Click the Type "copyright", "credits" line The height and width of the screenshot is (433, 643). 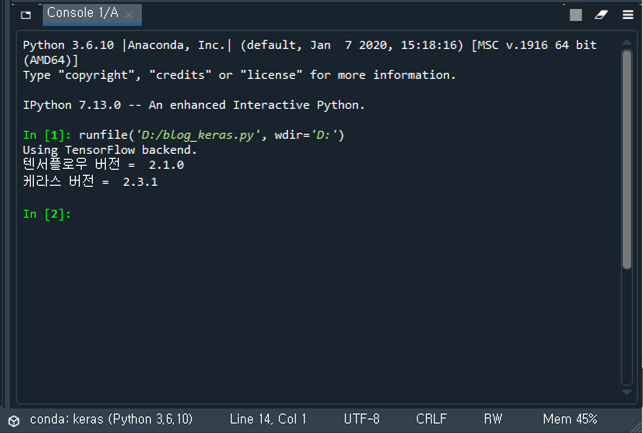239,75
